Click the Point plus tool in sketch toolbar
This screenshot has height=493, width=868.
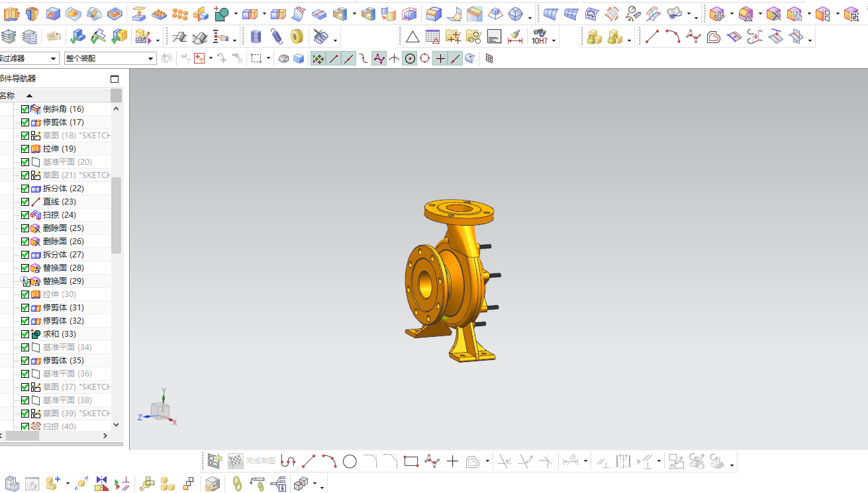[452, 461]
